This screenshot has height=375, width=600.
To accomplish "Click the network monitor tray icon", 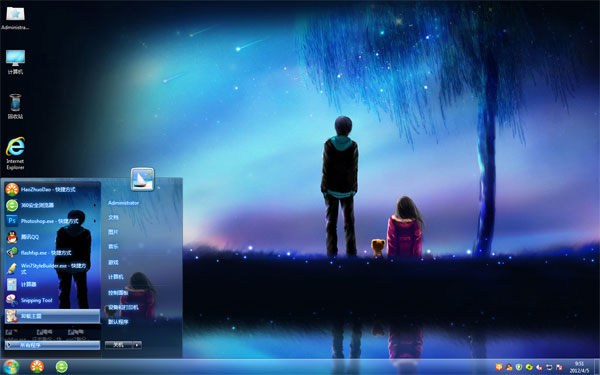I will pos(549,367).
